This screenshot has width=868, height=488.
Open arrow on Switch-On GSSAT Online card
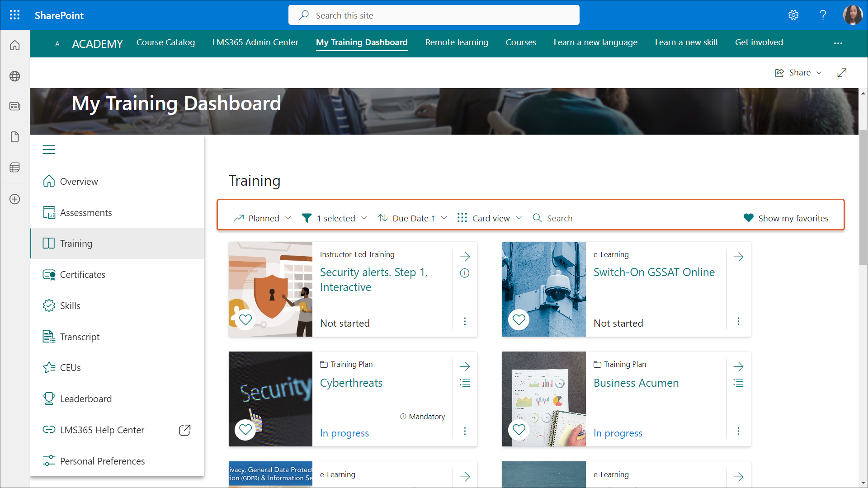[x=738, y=257]
